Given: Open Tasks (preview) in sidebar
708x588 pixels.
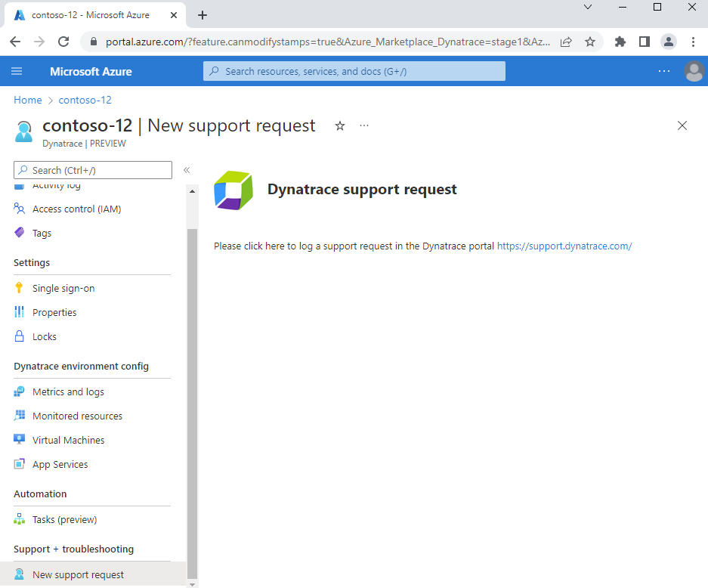Looking at the screenshot, I should [x=64, y=520].
